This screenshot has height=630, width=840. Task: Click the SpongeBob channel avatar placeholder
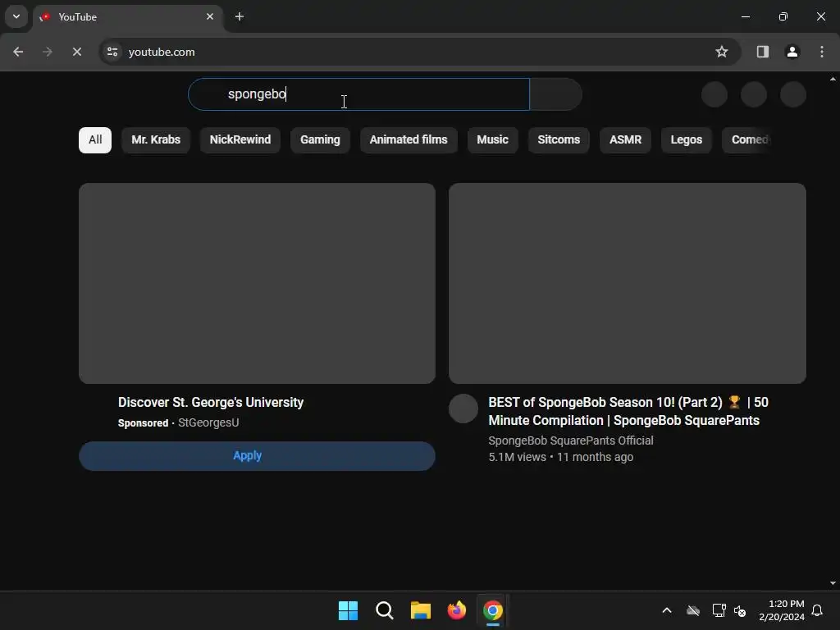click(x=463, y=409)
